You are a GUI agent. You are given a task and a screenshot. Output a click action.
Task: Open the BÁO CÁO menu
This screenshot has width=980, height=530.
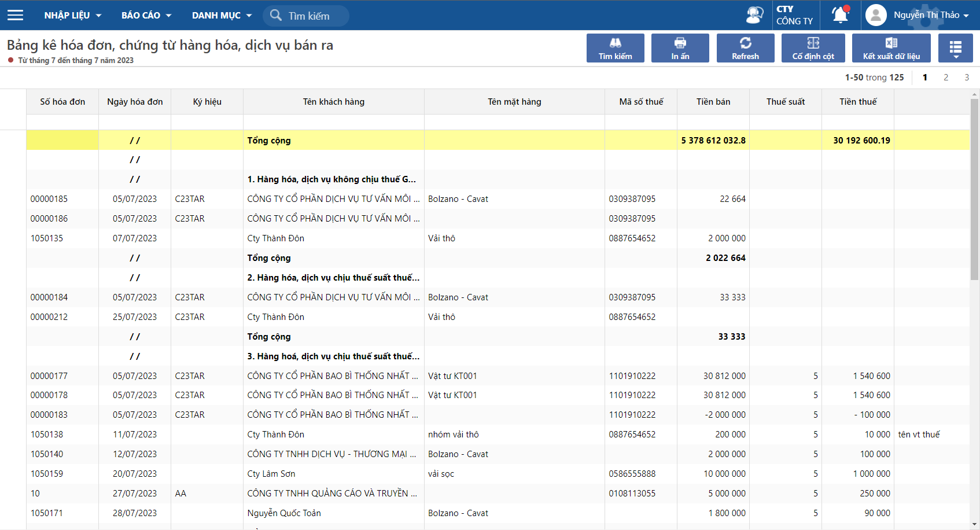pyautogui.click(x=146, y=16)
